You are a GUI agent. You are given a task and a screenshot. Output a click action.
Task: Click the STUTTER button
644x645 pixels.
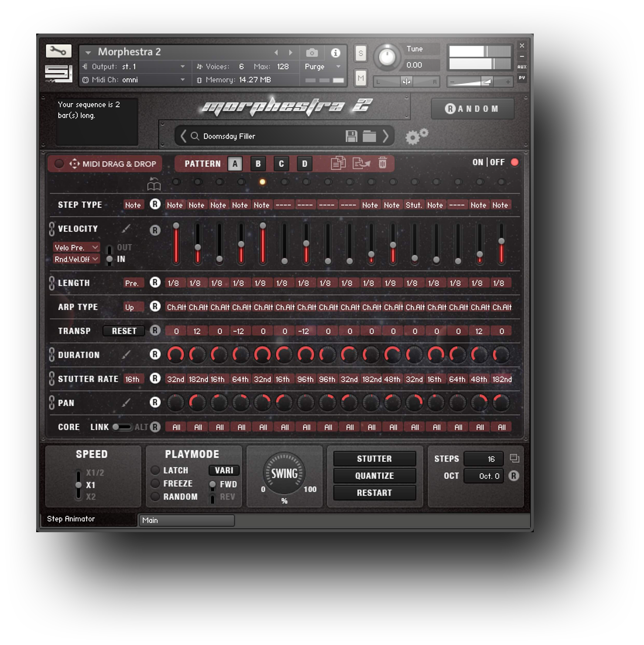pos(374,459)
